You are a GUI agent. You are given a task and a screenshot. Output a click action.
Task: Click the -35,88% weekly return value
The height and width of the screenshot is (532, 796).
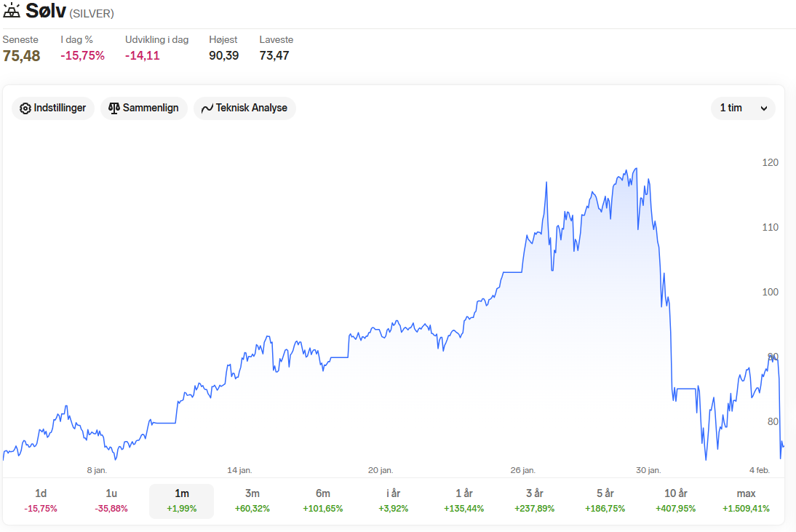pos(111,508)
